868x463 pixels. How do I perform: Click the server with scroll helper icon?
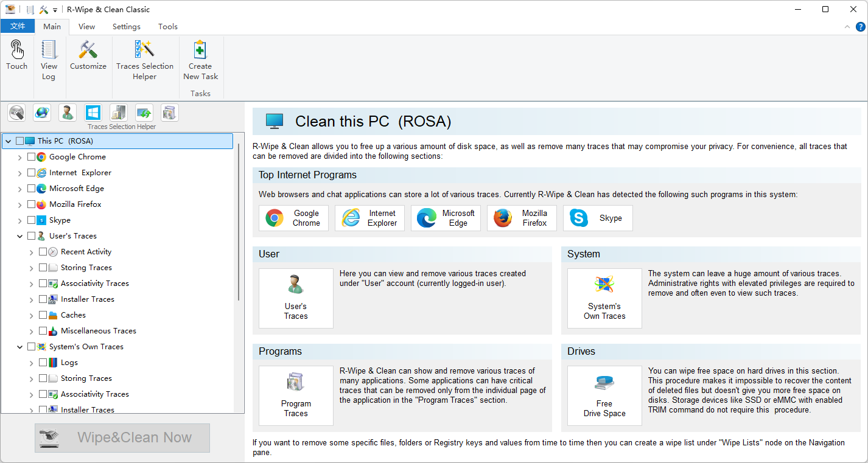pos(119,113)
